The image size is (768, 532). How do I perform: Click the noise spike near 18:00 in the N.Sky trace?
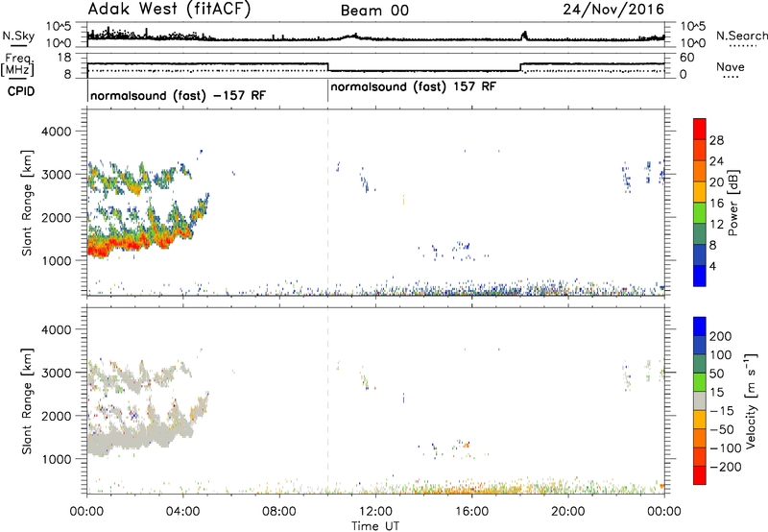click(x=523, y=36)
